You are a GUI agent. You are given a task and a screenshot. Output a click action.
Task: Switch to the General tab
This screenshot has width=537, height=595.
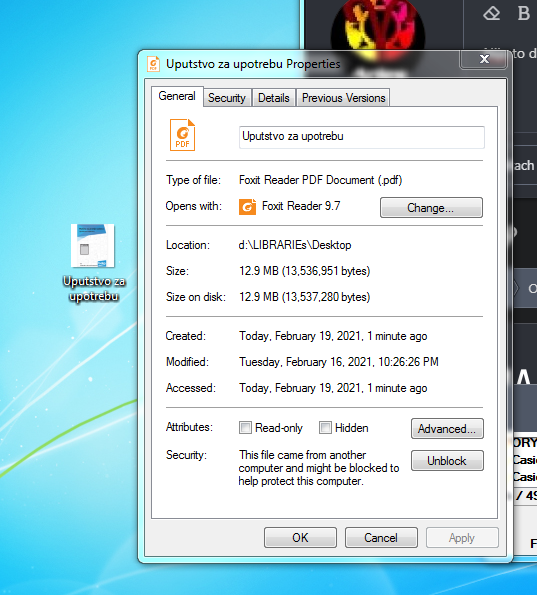[x=177, y=96]
